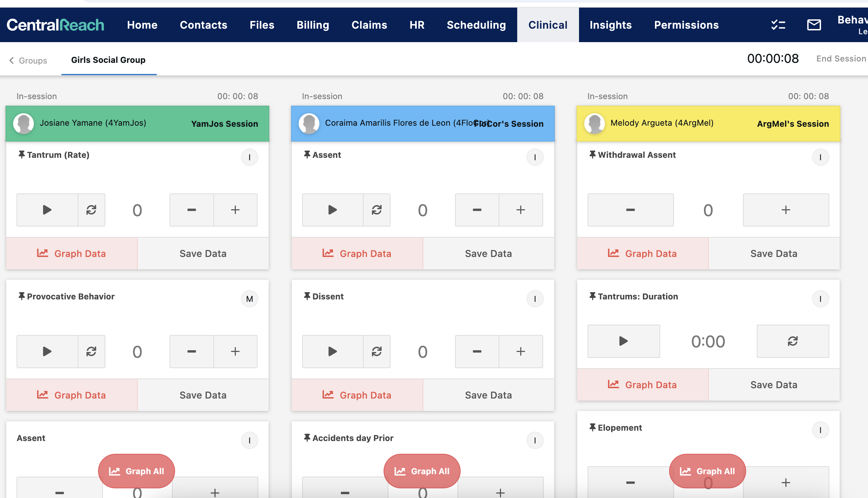Open the mail envelope icon
The height and width of the screenshot is (498, 868).
point(814,25)
